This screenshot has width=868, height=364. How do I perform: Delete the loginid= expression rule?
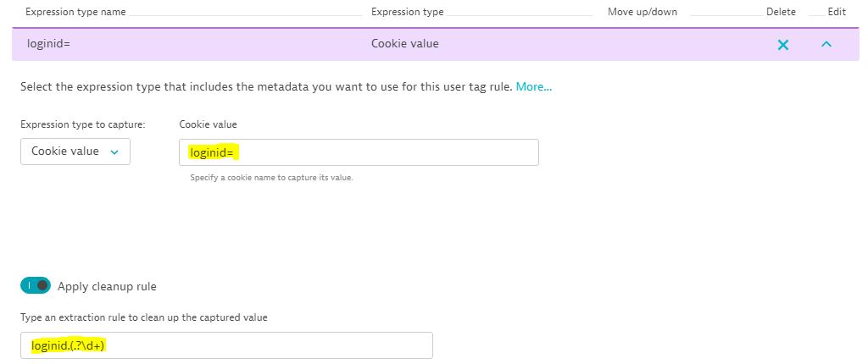click(782, 45)
